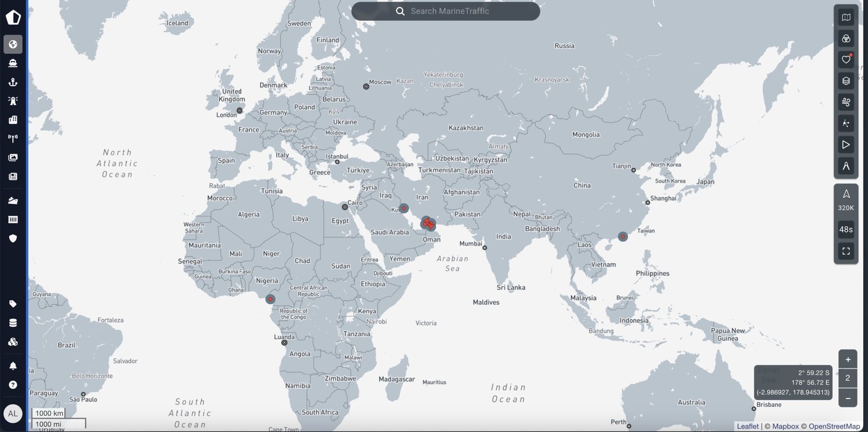Toggle full screen map mode
This screenshot has height=432, width=868.
pyautogui.click(x=846, y=251)
